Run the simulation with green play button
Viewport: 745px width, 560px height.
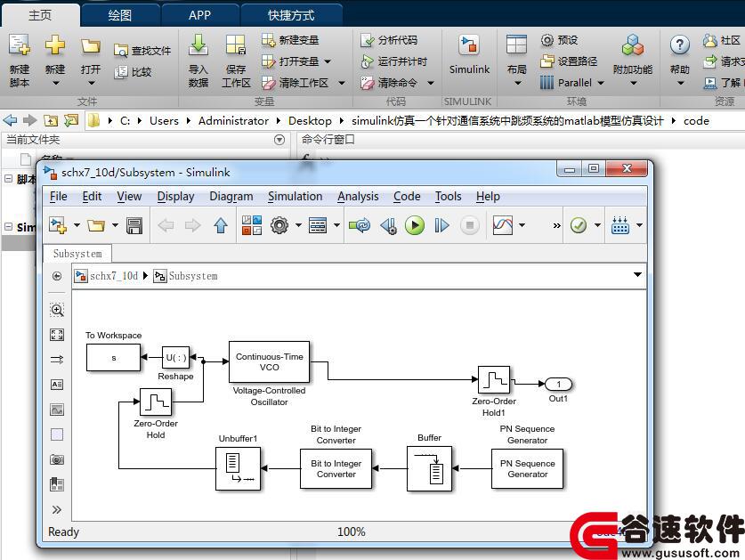[415, 225]
